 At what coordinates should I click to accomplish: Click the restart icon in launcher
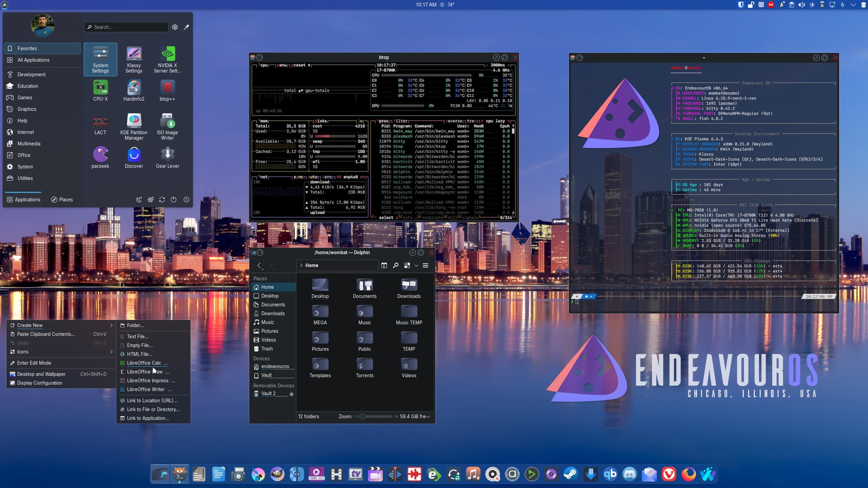click(x=162, y=199)
